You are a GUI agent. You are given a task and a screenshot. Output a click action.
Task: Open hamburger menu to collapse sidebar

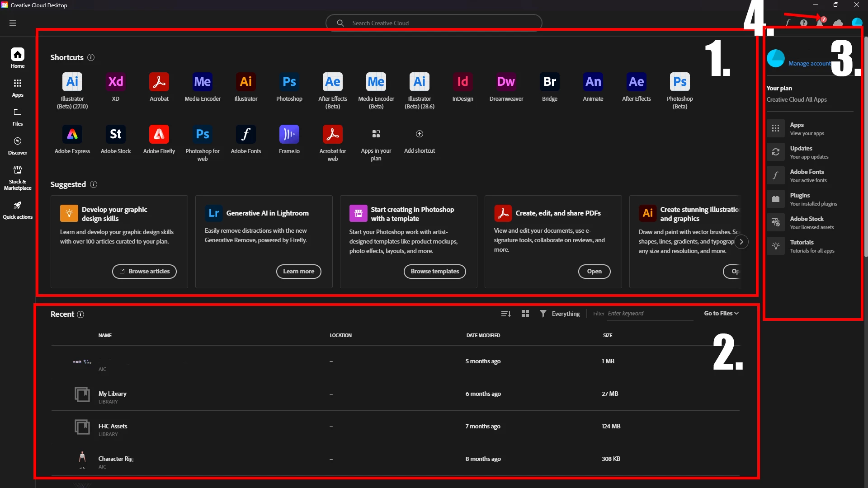pos(13,23)
